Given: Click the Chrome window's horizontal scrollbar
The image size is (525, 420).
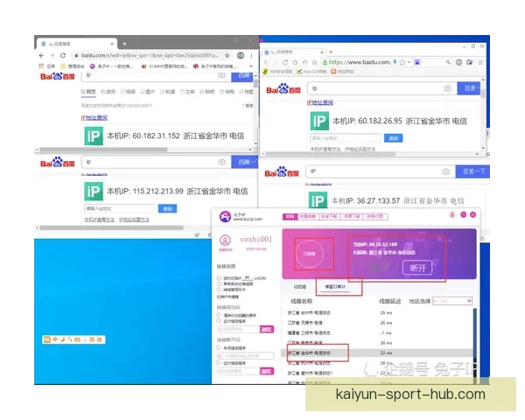Looking at the screenshot, I should click(104, 150).
